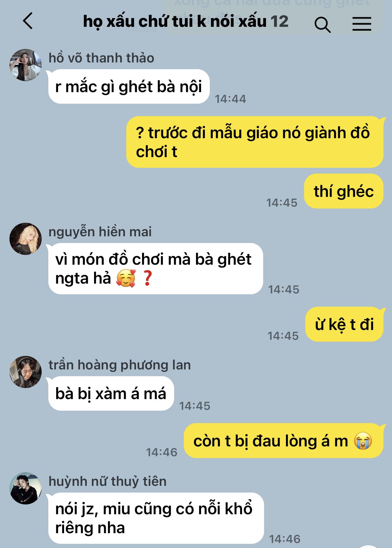This screenshot has width=392, height=548.
Task: Tap the "nói jz, miu cũng" message
Action: click(156, 518)
